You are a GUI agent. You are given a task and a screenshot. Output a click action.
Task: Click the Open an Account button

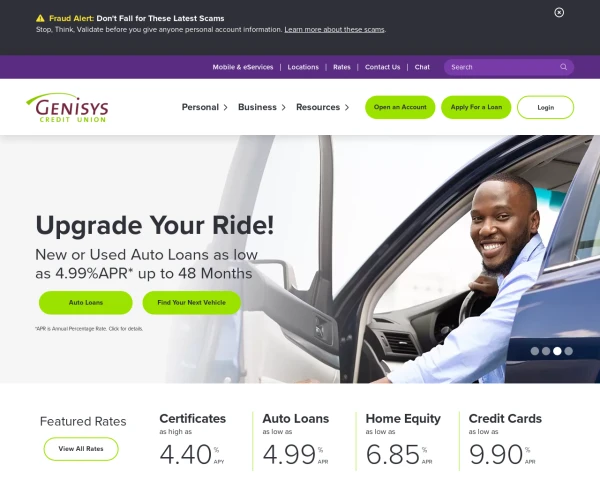point(400,107)
